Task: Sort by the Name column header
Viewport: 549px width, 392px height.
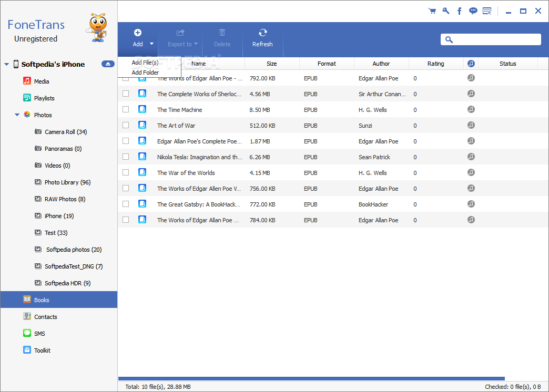Action: [x=199, y=64]
